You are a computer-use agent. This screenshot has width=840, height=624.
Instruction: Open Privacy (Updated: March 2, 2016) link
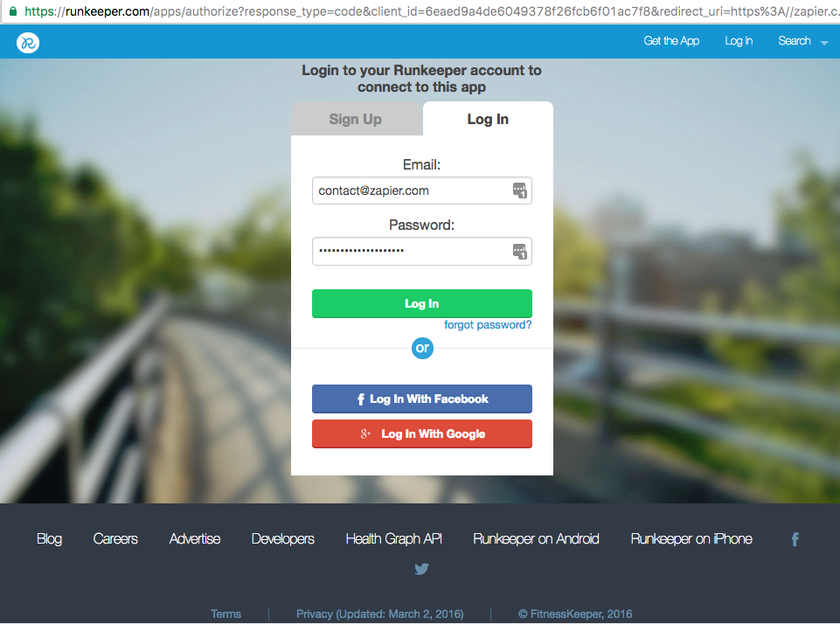pos(380,614)
